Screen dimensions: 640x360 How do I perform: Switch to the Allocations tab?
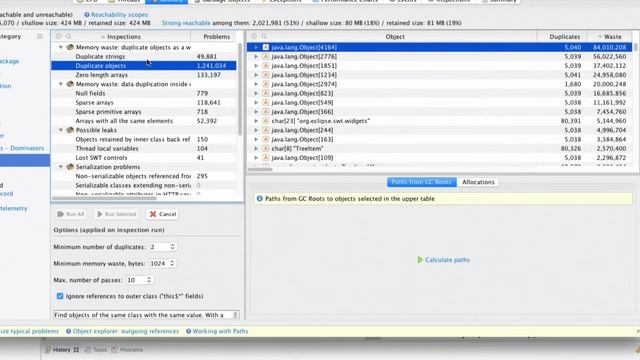[x=478, y=182]
